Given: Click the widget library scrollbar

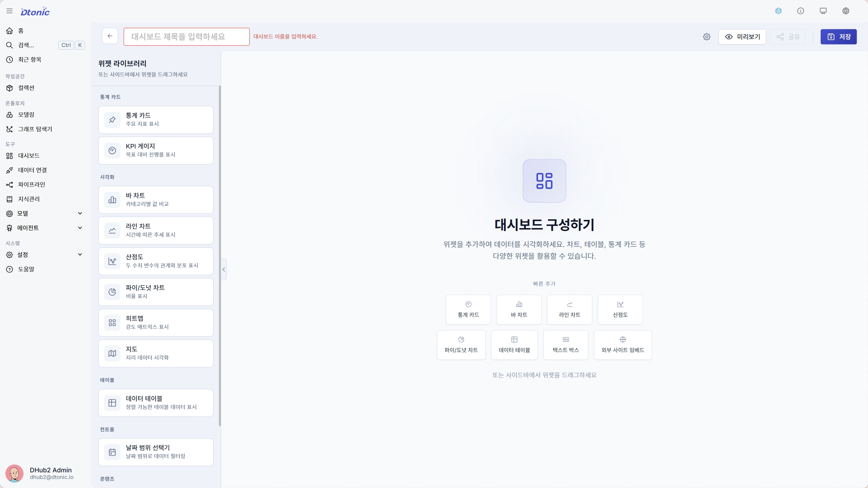Looking at the screenshot, I should 220,256.
